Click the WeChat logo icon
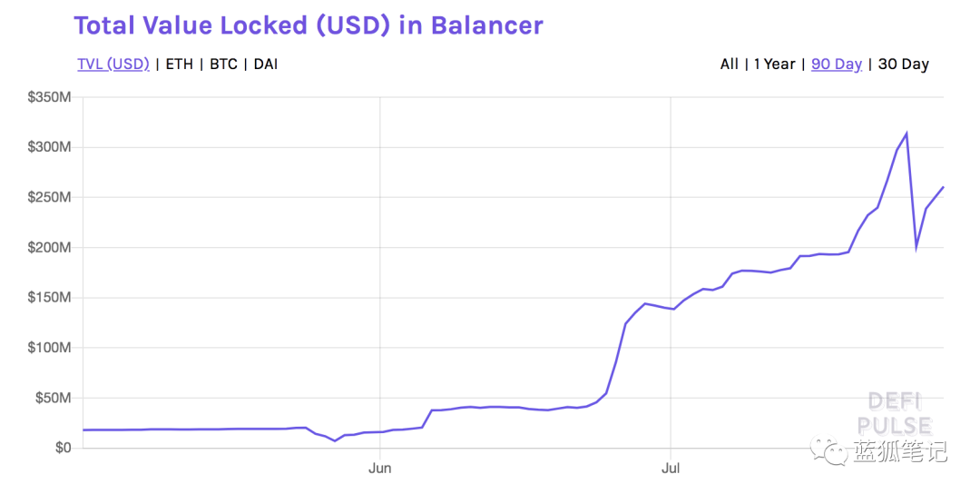This screenshot has height=494, width=980. [830, 451]
